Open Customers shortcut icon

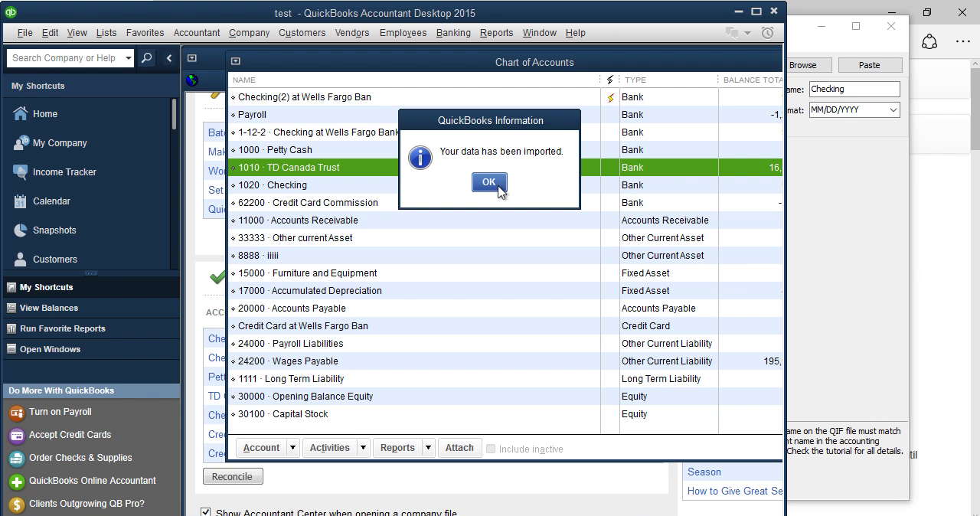pos(21,260)
